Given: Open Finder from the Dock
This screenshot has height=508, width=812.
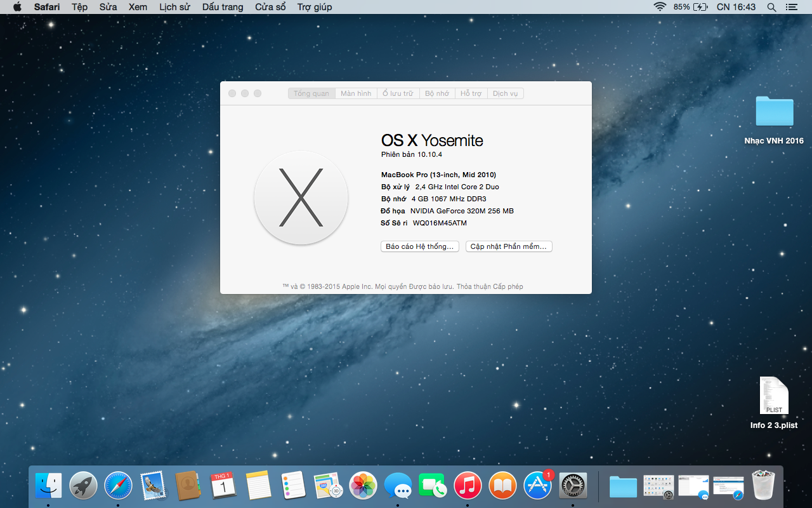Looking at the screenshot, I should tap(48, 486).
